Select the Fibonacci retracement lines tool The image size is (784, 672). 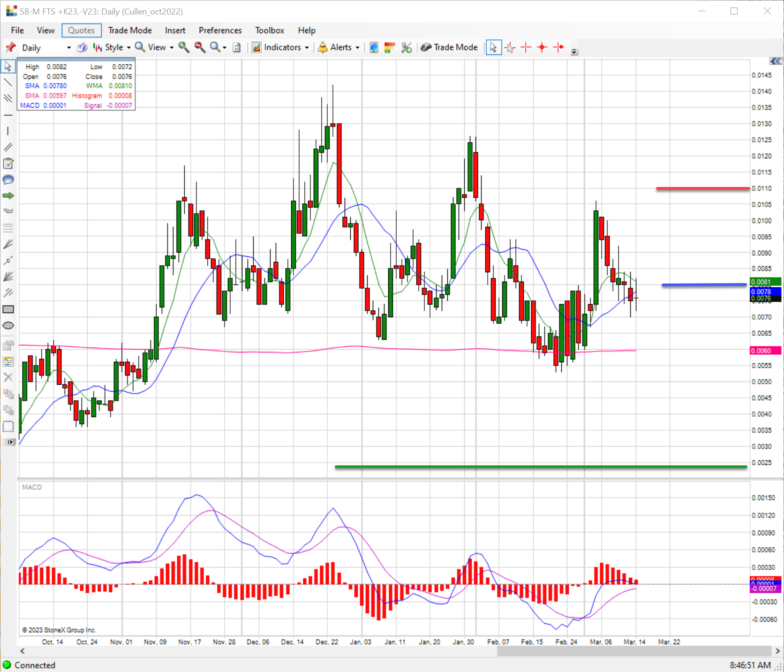(8, 228)
